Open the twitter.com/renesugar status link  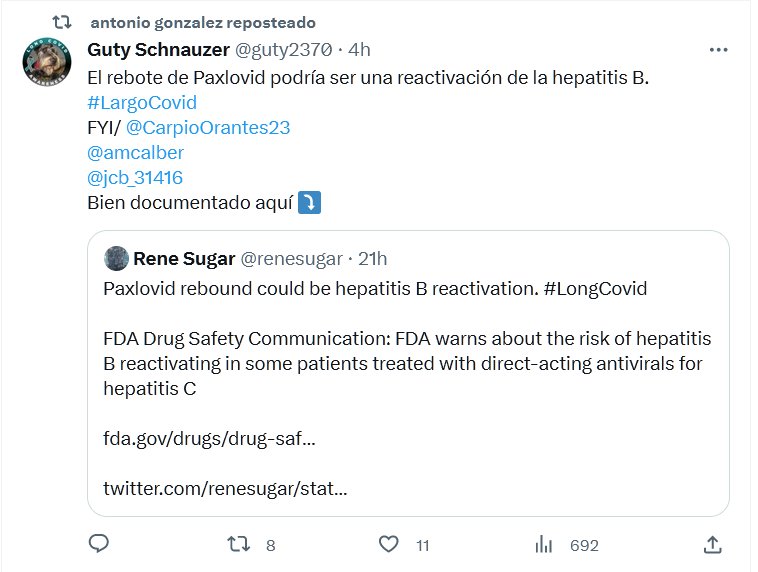click(x=225, y=489)
